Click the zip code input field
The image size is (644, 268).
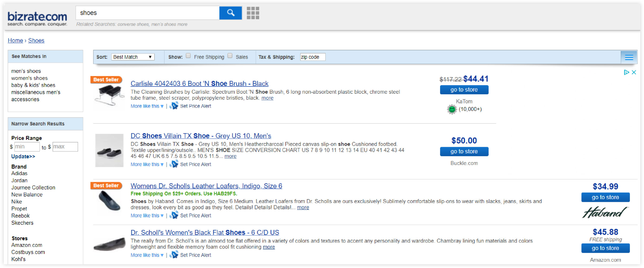point(313,57)
